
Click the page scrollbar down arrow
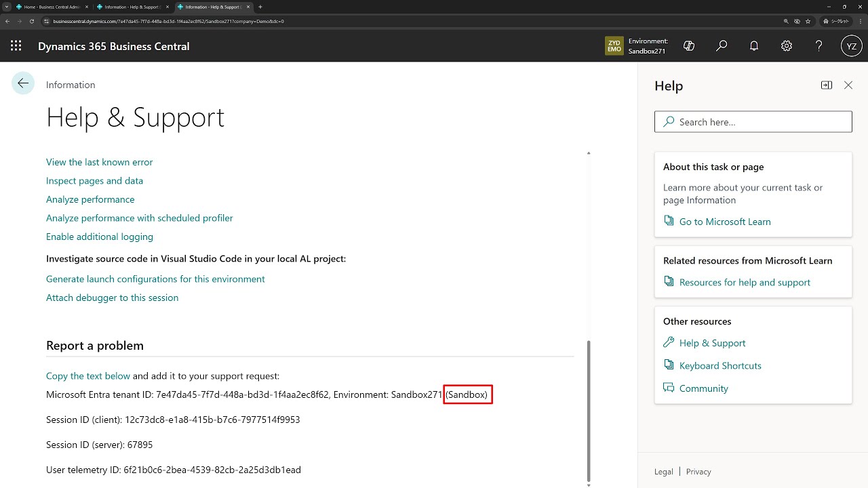tap(588, 485)
